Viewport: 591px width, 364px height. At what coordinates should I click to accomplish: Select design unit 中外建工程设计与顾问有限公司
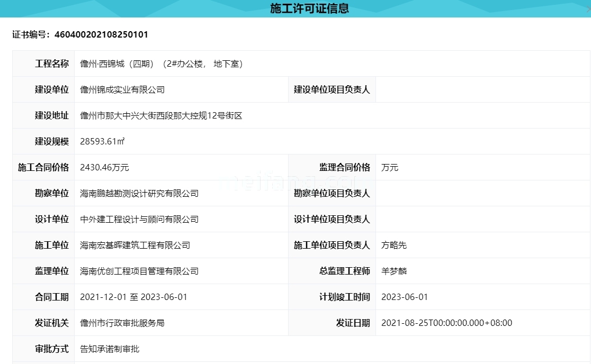click(x=139, y=219)
